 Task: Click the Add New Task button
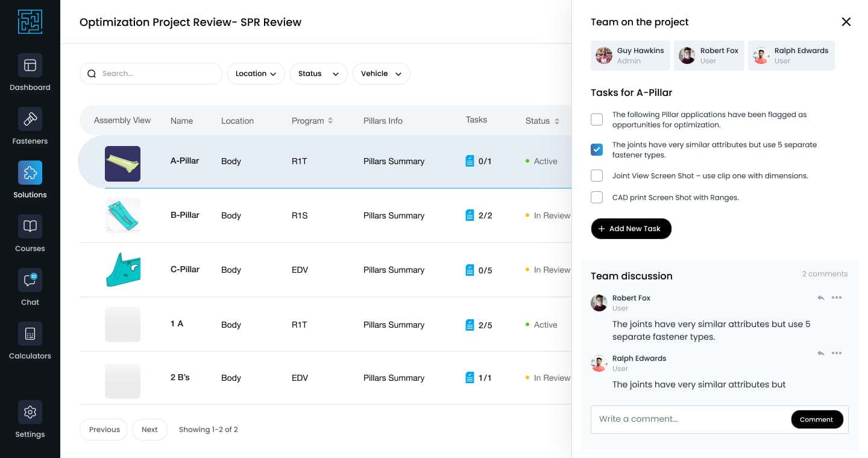click(631, 229)
